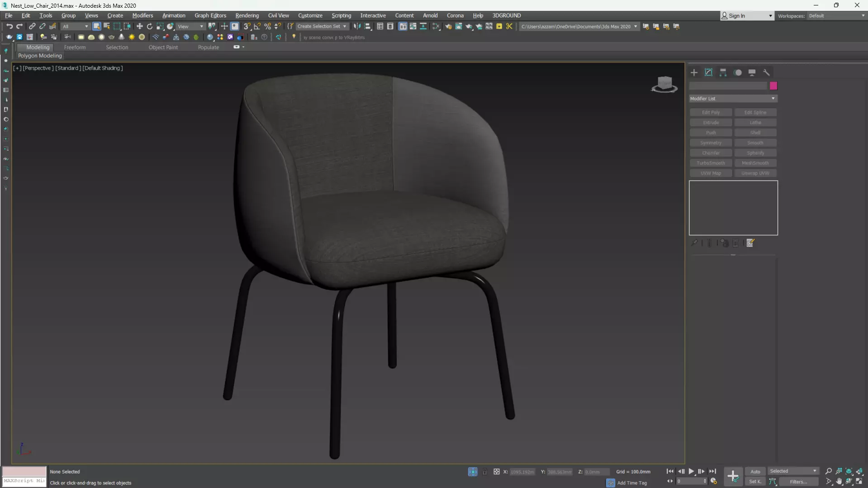
Task: Toggle Absolute/Offset transform type-in icon
Action: (497, 472)
